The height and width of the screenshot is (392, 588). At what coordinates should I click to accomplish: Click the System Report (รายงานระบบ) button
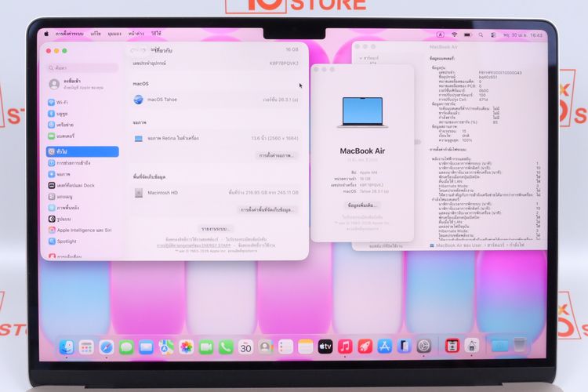pyautogui.click(x=216, y=229)
